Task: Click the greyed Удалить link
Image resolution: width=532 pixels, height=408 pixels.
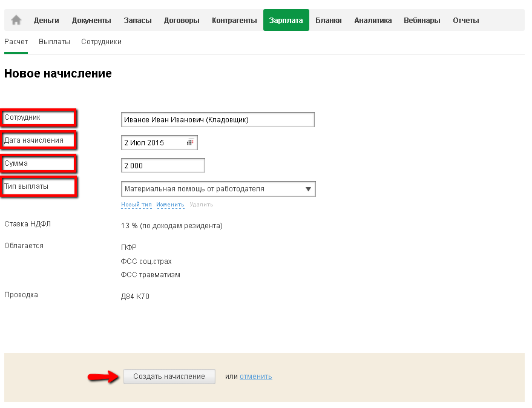Action: [x=202, y=205]
